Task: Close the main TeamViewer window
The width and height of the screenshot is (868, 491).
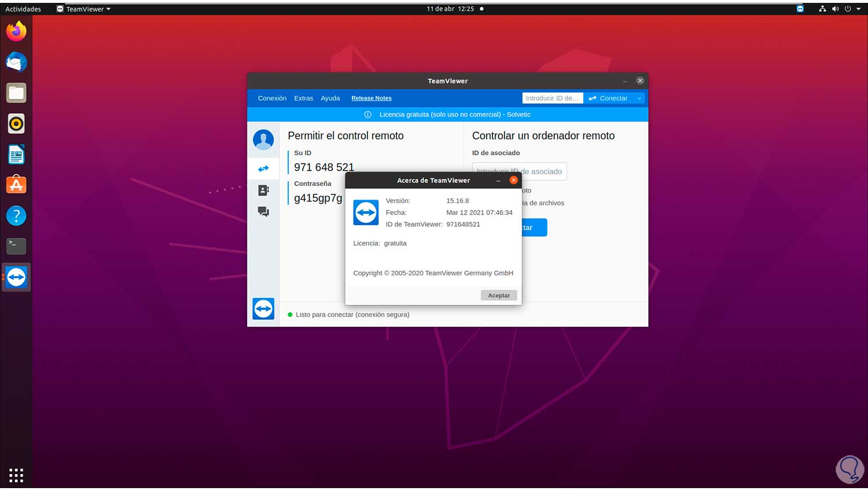Action: [x=640, y=81]
